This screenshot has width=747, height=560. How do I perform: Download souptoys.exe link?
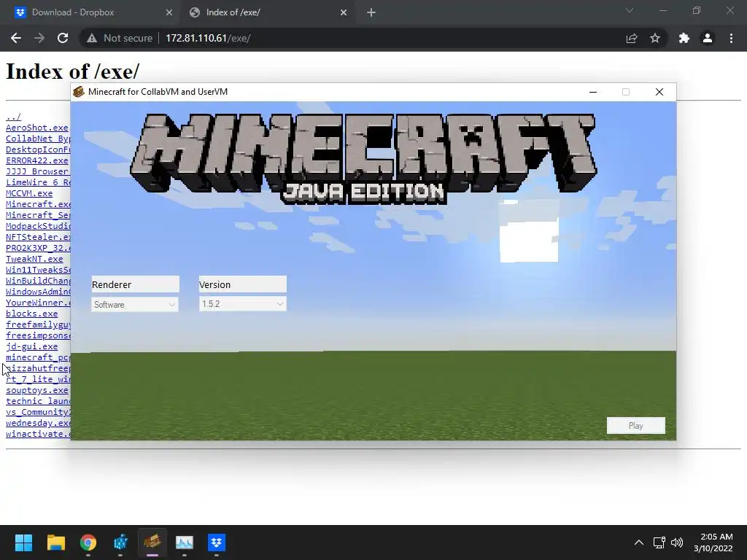37,391
